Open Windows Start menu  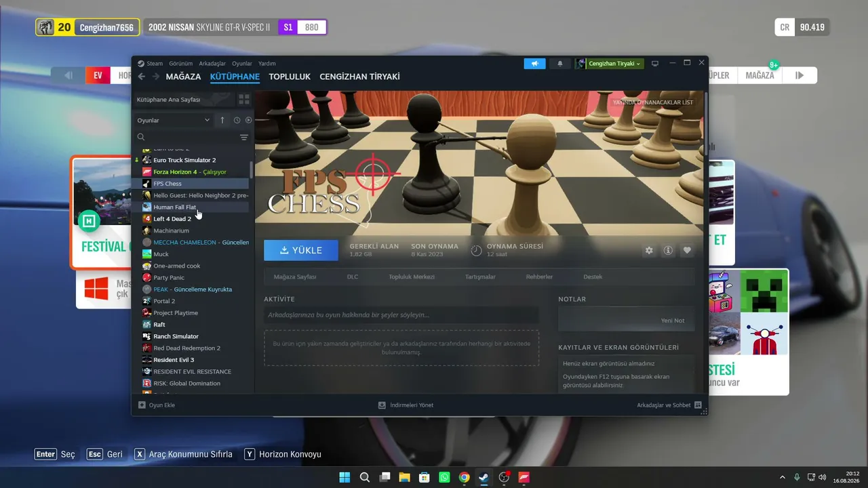coord(344,477)
